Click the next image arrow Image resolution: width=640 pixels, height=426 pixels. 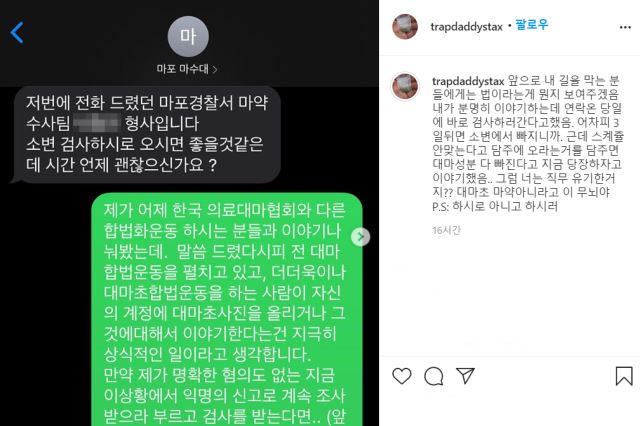[360, 237]
